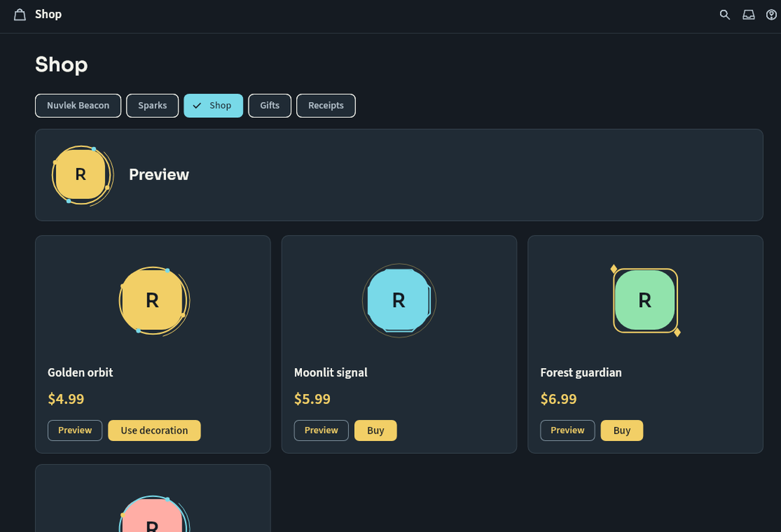Preview the Forest guardian decoration
This screenshot has width=781, height=532.
click(568, 431)
